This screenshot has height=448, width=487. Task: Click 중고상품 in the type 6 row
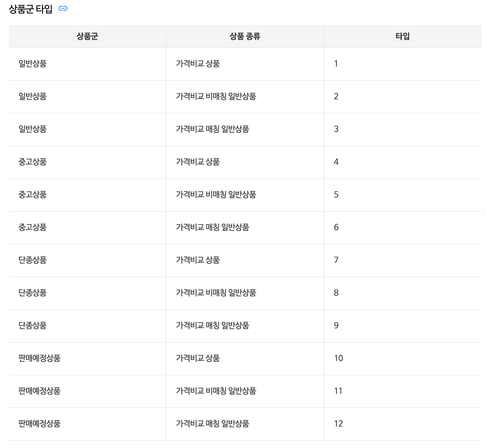pyautogui.click(x=32, y=227)
